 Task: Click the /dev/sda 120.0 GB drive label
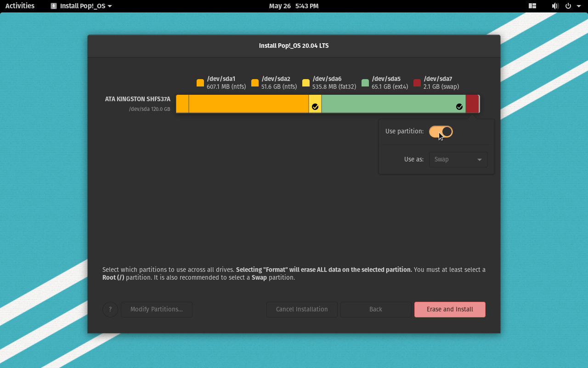[150, 109]
